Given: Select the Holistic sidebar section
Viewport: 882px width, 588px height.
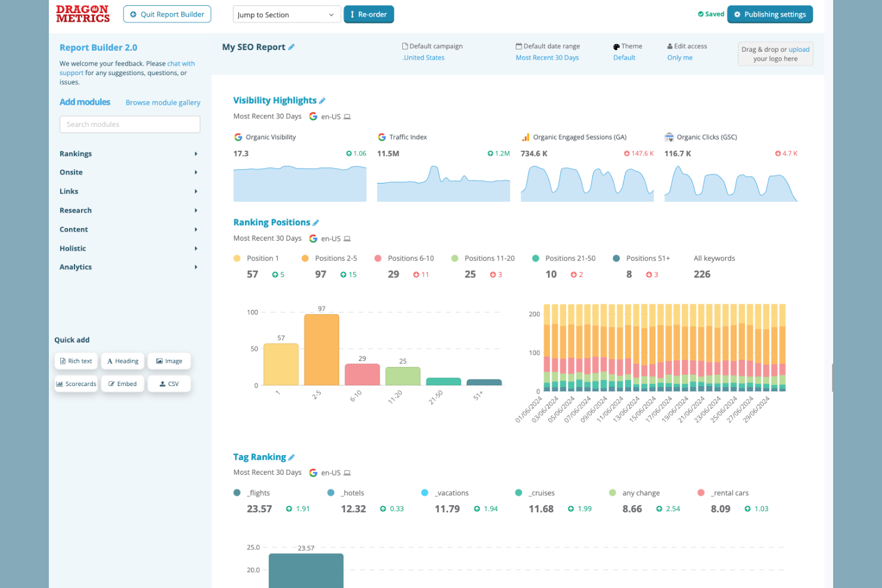Looking at the screenshot, I should coord(72,248).
